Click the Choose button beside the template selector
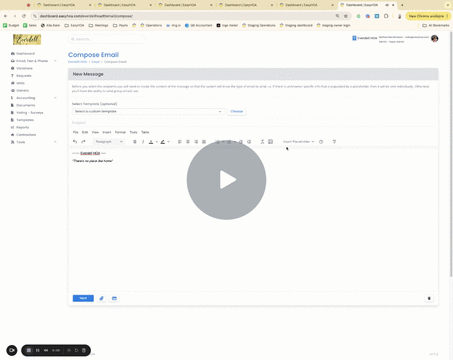This screenshot has width=453, height=360. tap(237, 111)
